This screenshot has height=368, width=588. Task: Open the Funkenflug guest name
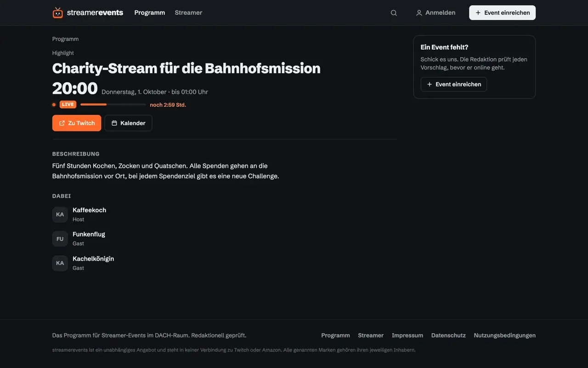[89, 234]
